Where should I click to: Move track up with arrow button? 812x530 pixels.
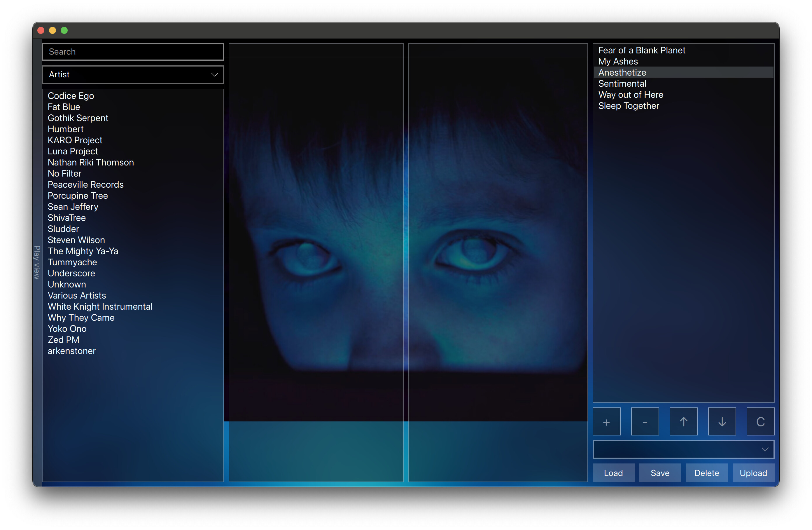coord(683,421)
